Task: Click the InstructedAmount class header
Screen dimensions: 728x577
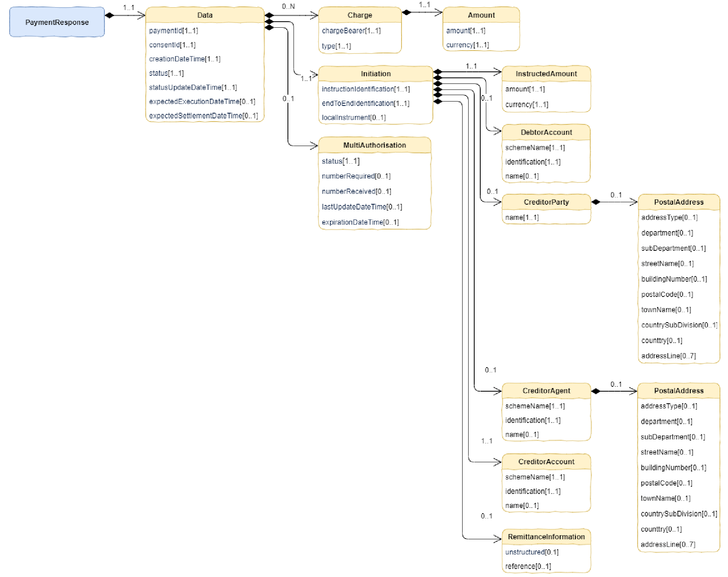Action: (x=546, y=74)
